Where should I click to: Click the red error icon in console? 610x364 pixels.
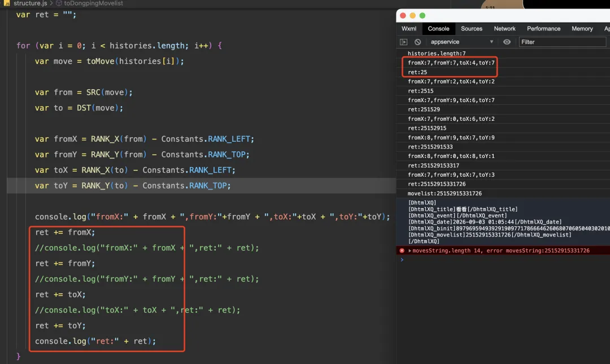[x=402, y=251]
